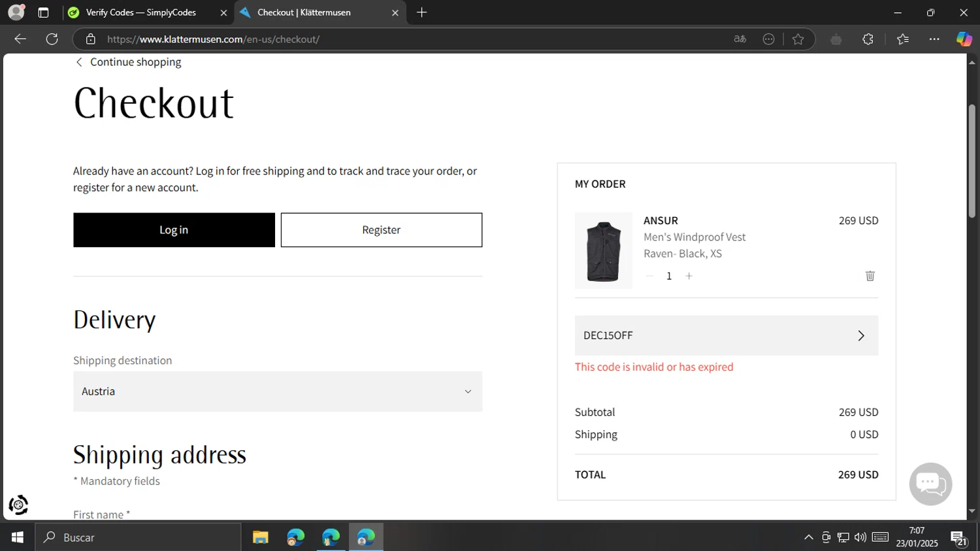Screen dimensions: 980x551
Task: Increase ANSUR quantity with plus
Action: click(689, 276)
